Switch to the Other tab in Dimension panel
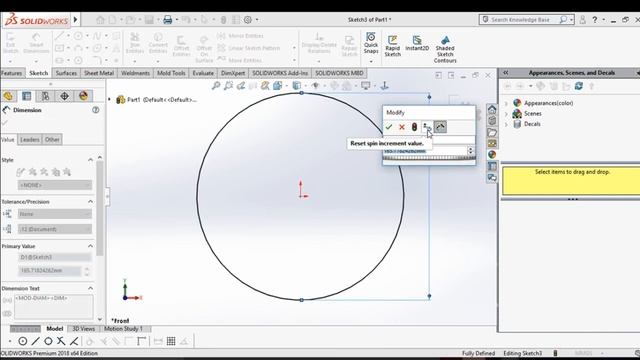This screenshot has height=360, width=640. [52, 140]
